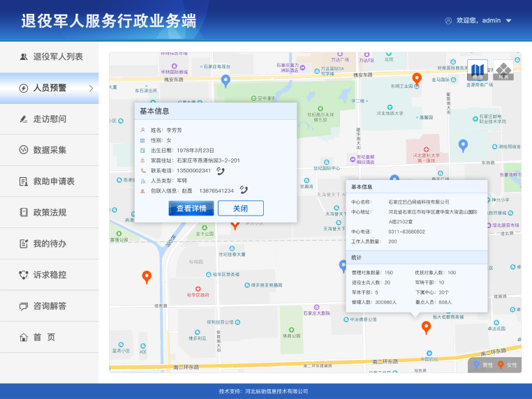The image size is (532, 399).
Task: Switch to the 卫星 satellite layer
Action: click(x=503, y=70)
